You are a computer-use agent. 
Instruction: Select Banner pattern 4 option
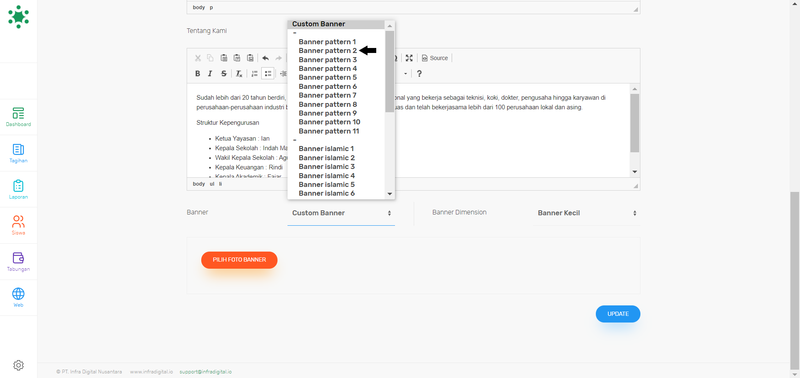[328, 68]
